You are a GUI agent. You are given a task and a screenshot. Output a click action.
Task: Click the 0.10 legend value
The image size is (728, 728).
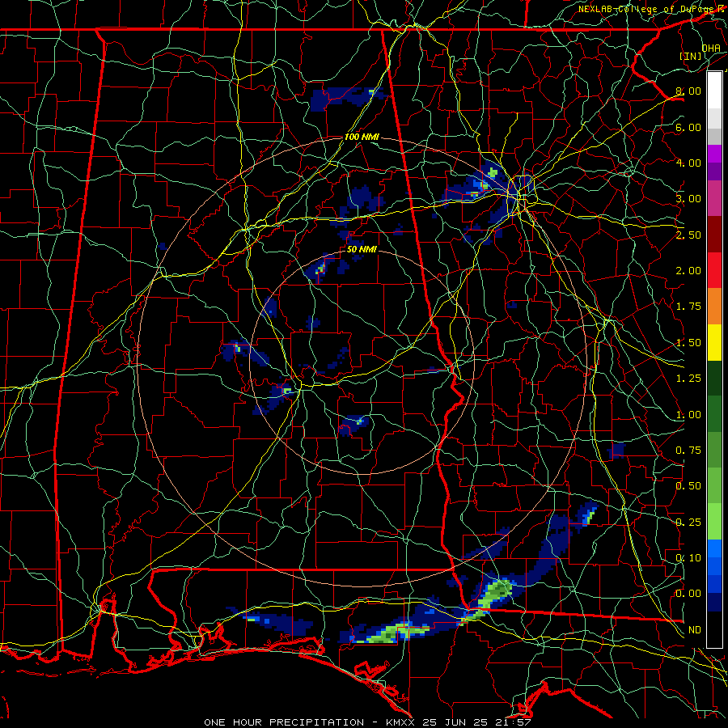[688, 558]
